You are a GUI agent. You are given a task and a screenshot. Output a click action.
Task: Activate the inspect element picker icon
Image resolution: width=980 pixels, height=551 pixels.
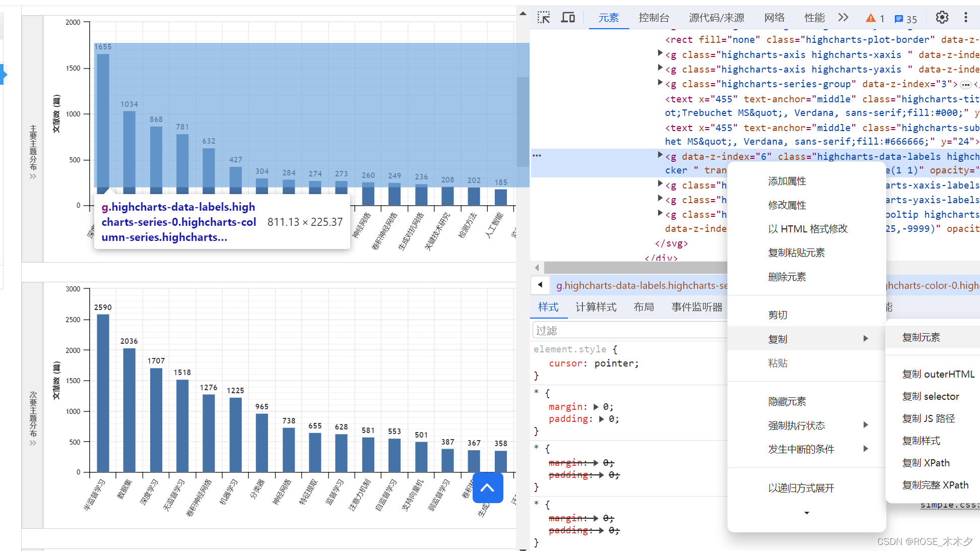click(544, 18)
